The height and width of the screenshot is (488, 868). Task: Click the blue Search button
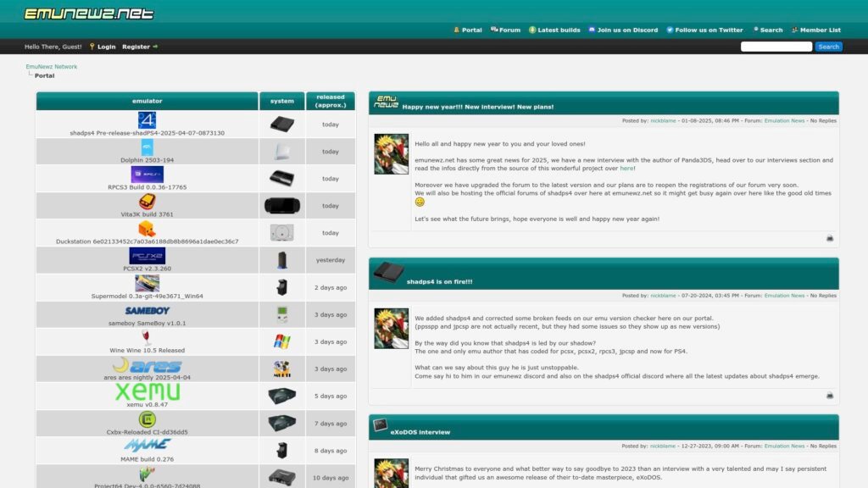pos(828,47)
